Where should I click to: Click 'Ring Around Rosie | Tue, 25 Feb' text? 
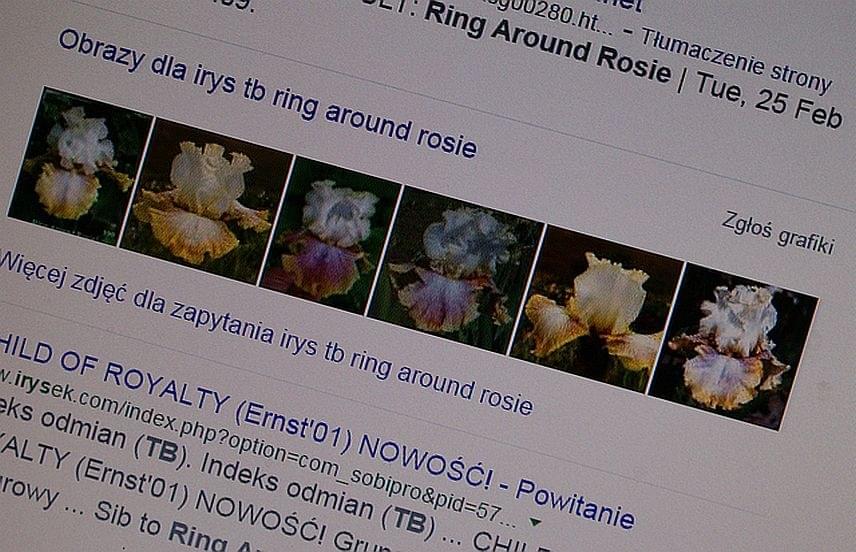pyautogui.click(x=633, y=67)
